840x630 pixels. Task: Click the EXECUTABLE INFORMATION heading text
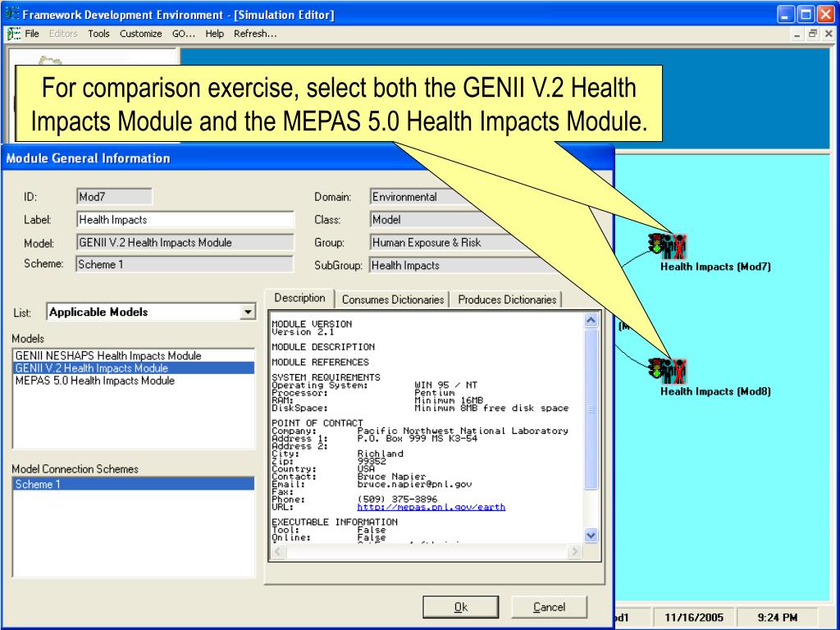coord(335,522)
